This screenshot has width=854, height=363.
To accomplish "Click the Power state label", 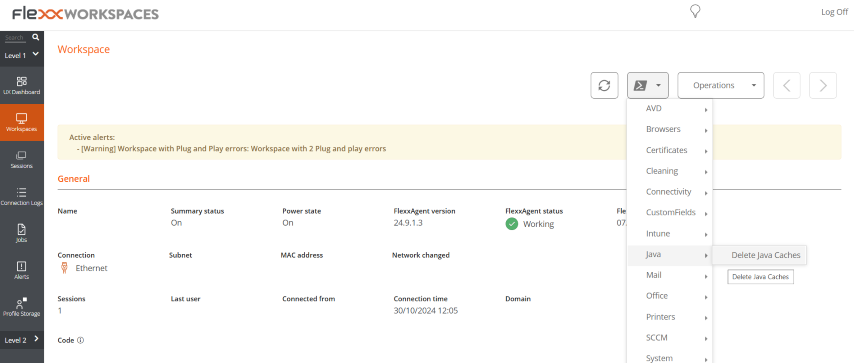I will coord(302,211).
